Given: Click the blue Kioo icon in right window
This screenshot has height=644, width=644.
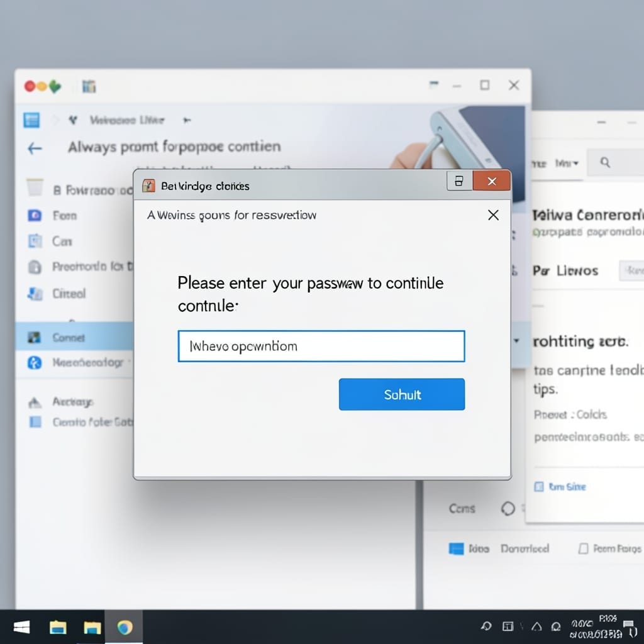Looking at the screenshot, I should click(457, 548).
